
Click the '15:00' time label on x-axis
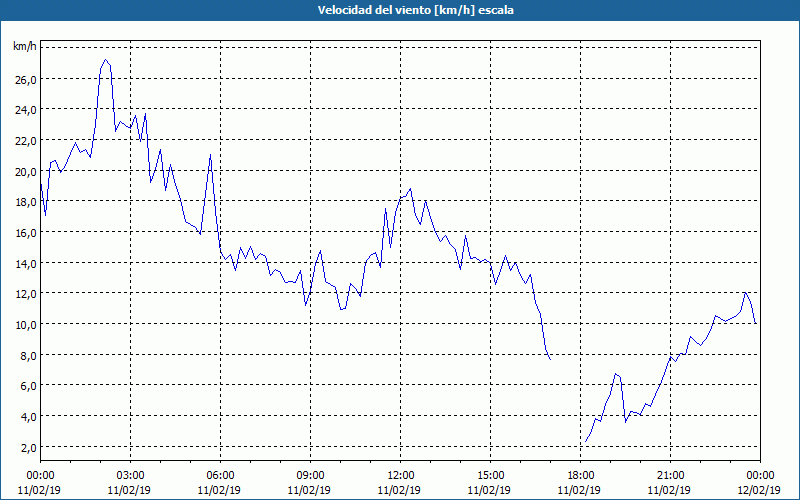pos(490,476)
